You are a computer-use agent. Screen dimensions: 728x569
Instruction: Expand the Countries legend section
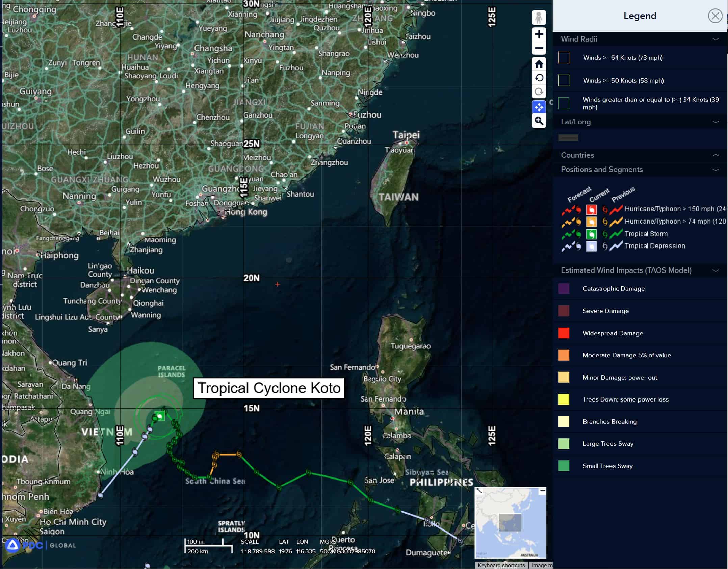click(715, 155)
